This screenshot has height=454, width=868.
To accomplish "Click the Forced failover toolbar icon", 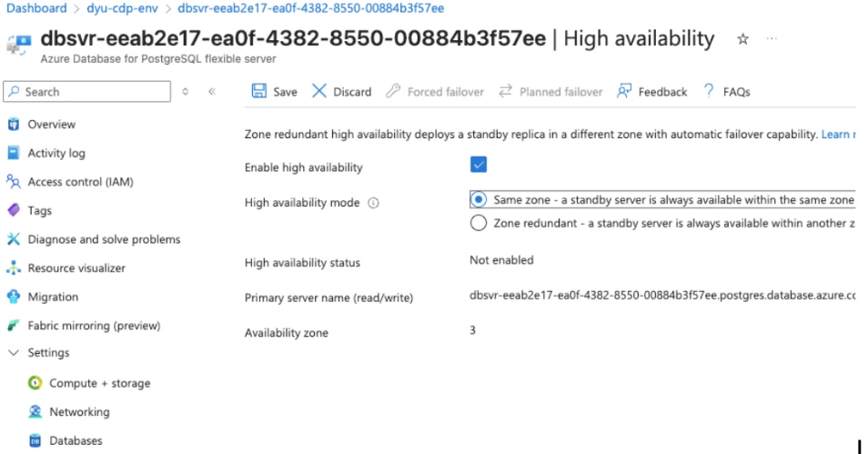I will pyautogui.click(x=393, y=91).
